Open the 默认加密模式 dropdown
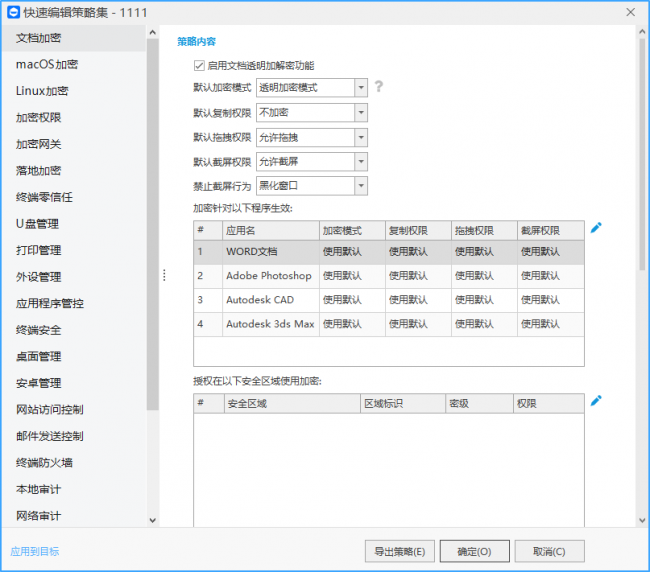650x572 pixels. pyautogui.click(x=312, y=88)
